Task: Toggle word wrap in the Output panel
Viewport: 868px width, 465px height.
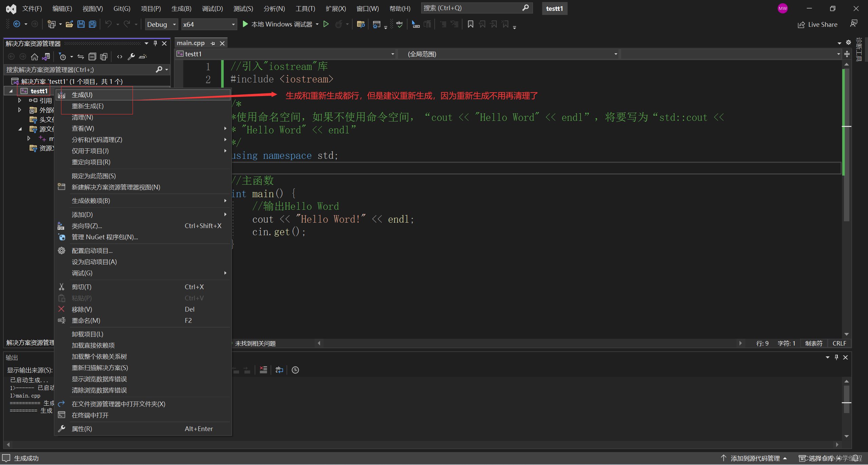Action: click(x=279, y=370)
